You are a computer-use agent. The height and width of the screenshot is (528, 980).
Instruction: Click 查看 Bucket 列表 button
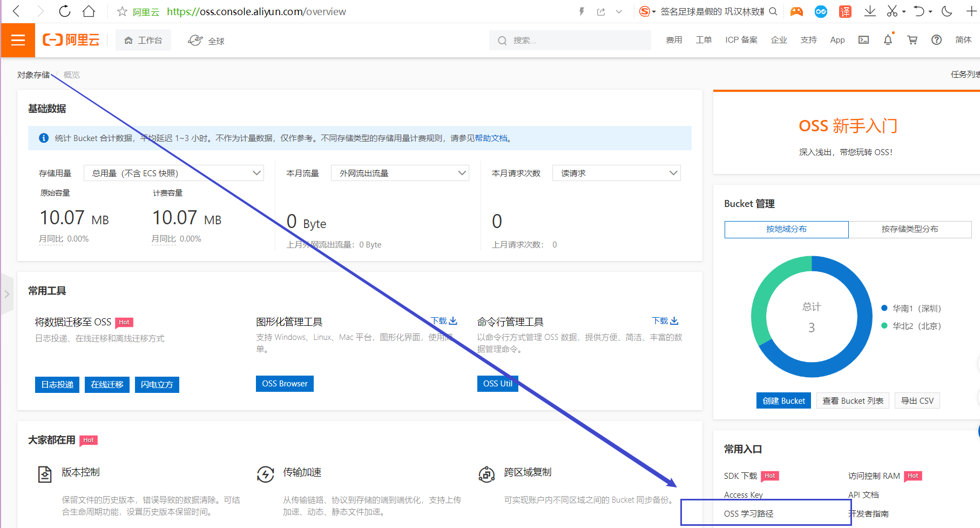click(x=853, y=400)
